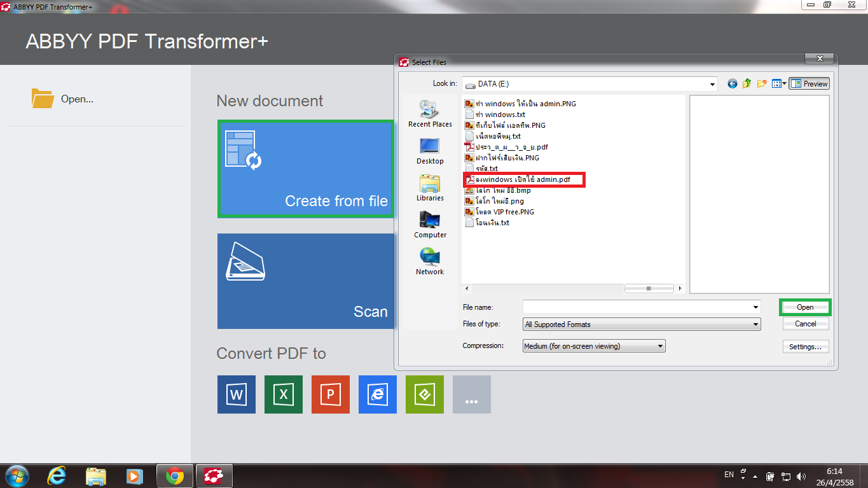Convert PDF to HTML icon
The height and width of the screenshot is (488, 868).
pyautogui.click(x=378, y=394)
